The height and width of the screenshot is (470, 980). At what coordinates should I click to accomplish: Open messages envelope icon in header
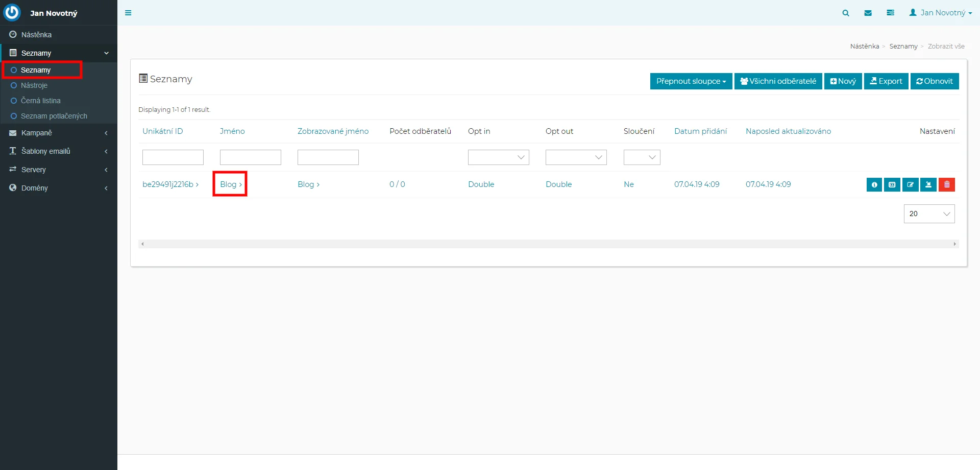pos(868,13)
